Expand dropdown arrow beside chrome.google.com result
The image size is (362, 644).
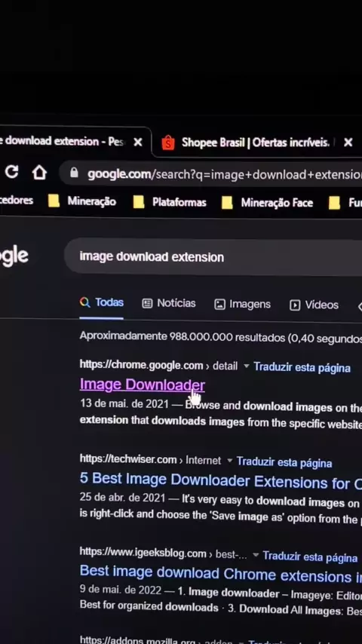tap(247, 366)
